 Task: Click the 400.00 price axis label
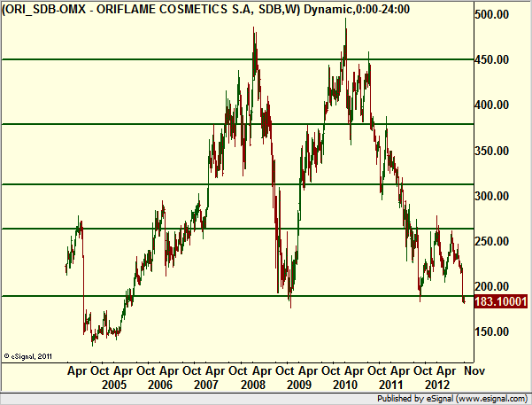click(x=492, y=105)
